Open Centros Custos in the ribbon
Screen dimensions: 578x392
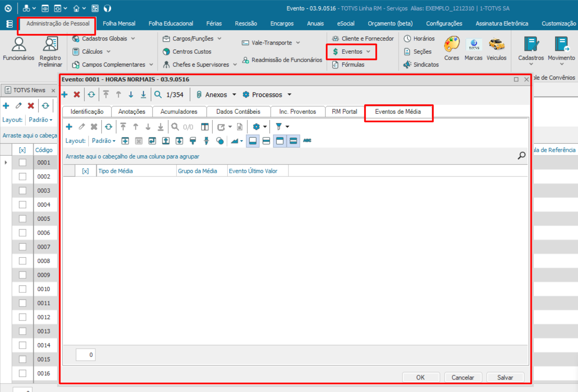187,52
